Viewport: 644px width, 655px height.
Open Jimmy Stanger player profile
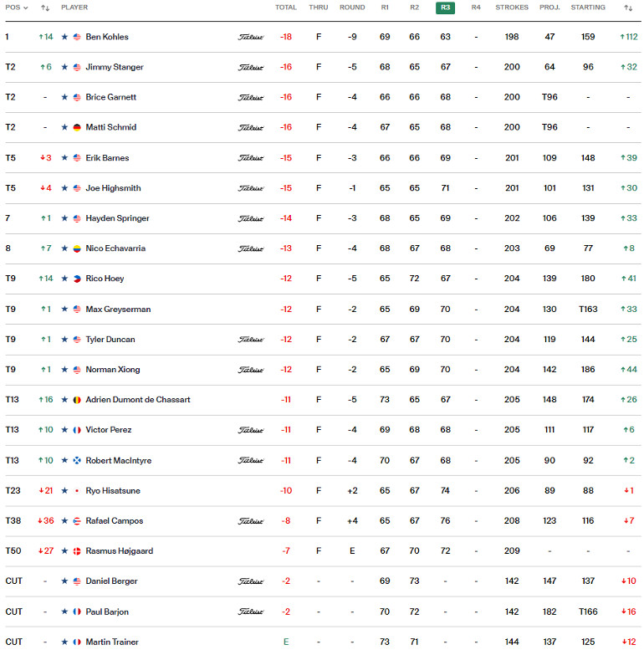point(115,67)
